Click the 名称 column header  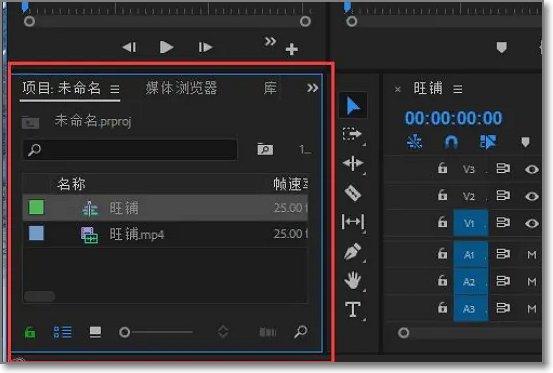(x=71, y=184)
